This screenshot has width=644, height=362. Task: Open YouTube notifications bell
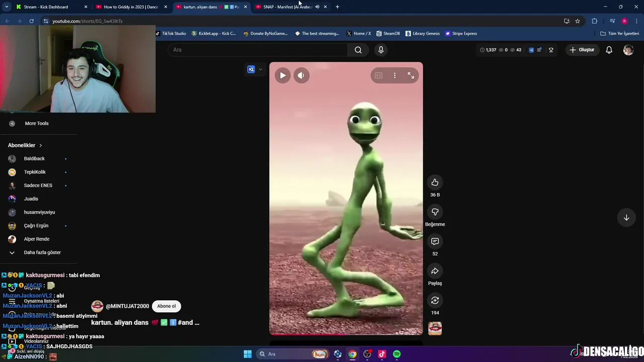[x=609, y=50]
